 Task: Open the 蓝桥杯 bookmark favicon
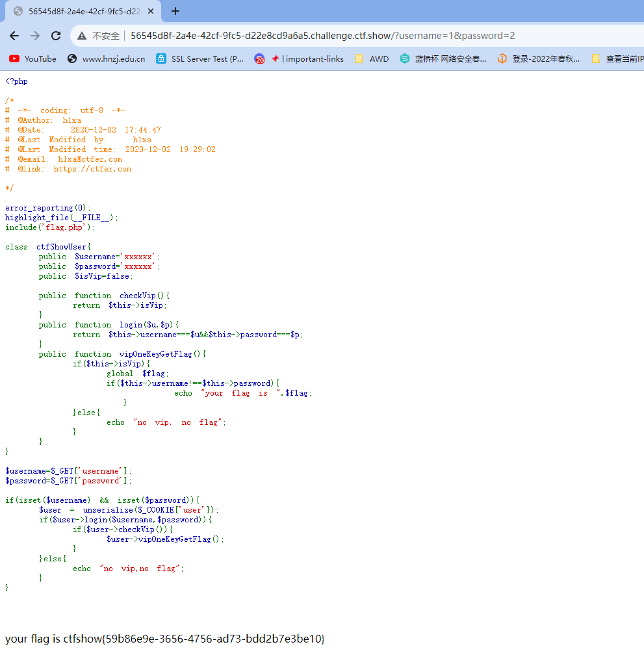pyautogui.click(x=405, y=59)
